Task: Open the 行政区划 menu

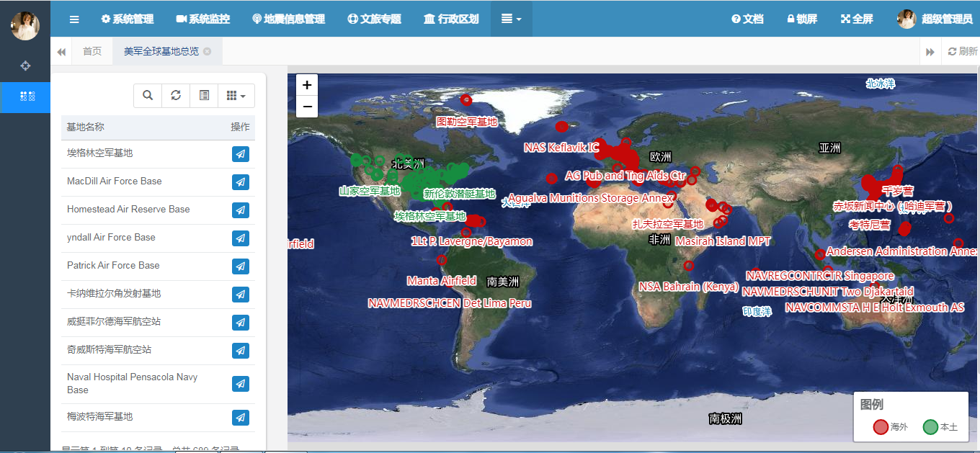Action: point(452,19)
